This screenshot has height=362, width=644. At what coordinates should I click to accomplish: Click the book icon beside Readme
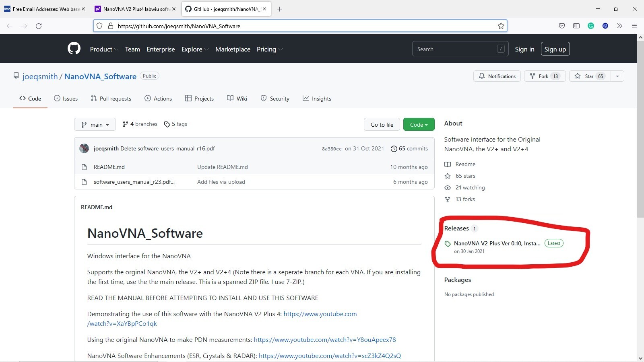tap(448, 165)
